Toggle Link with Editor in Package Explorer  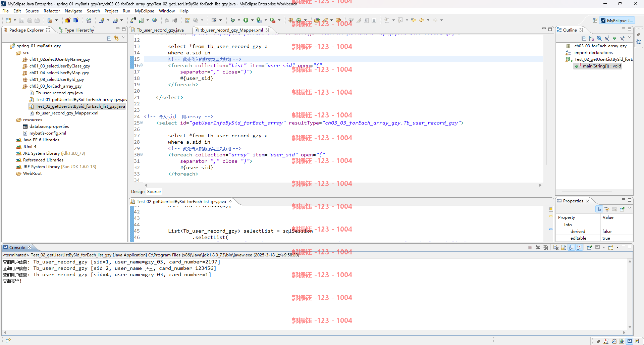coord(116,38)
